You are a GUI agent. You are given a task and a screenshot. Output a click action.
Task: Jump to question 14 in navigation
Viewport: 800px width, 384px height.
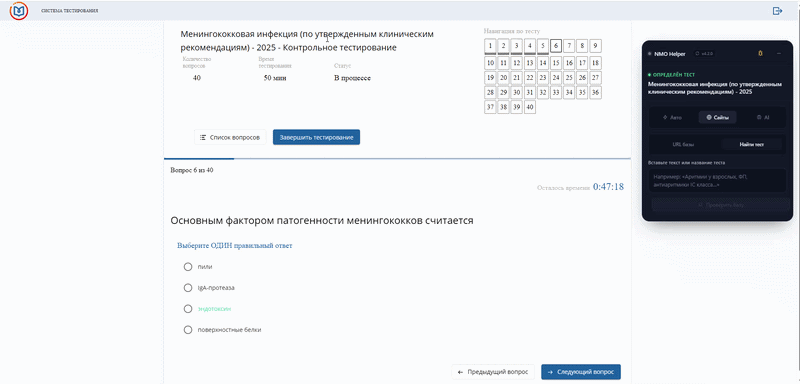543,63
